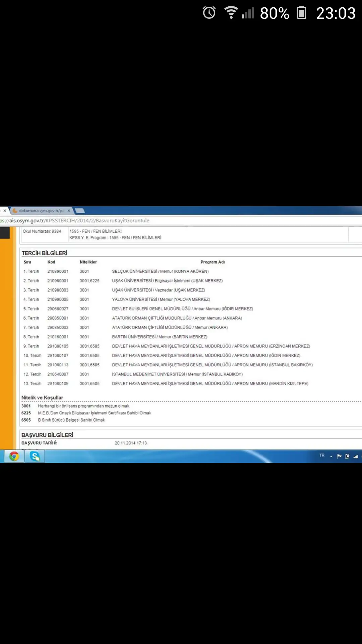This screenshot has height=644, width=362.
Task: Open Skype from the Windows taskbar
Action: click(x=35, y=456)
